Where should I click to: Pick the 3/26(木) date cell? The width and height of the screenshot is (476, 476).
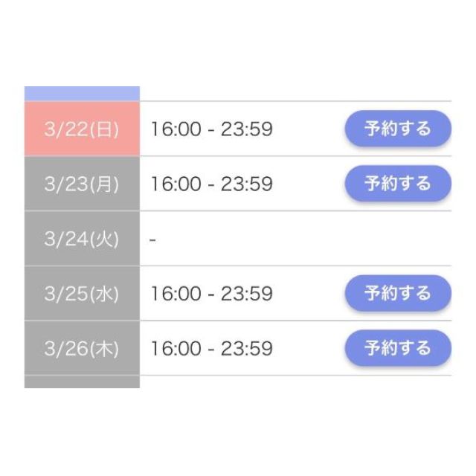82,348
